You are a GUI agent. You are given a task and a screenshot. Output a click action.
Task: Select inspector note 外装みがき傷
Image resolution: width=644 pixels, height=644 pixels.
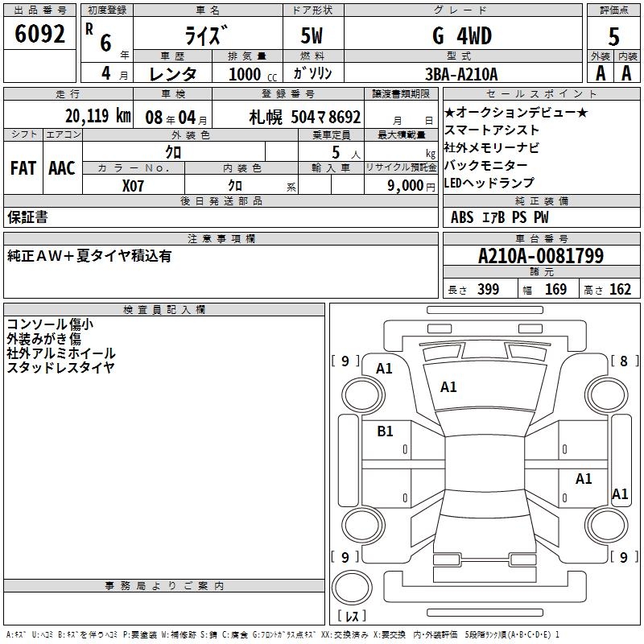click(44, 339)
